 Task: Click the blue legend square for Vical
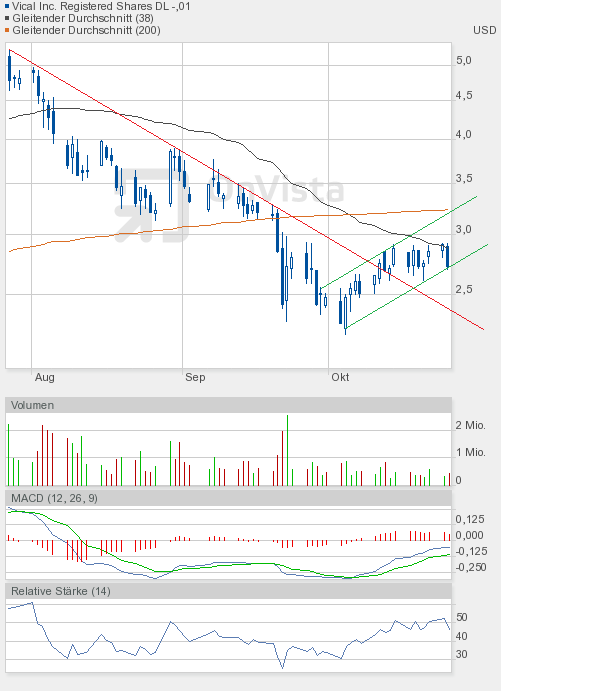coord(7,6)
